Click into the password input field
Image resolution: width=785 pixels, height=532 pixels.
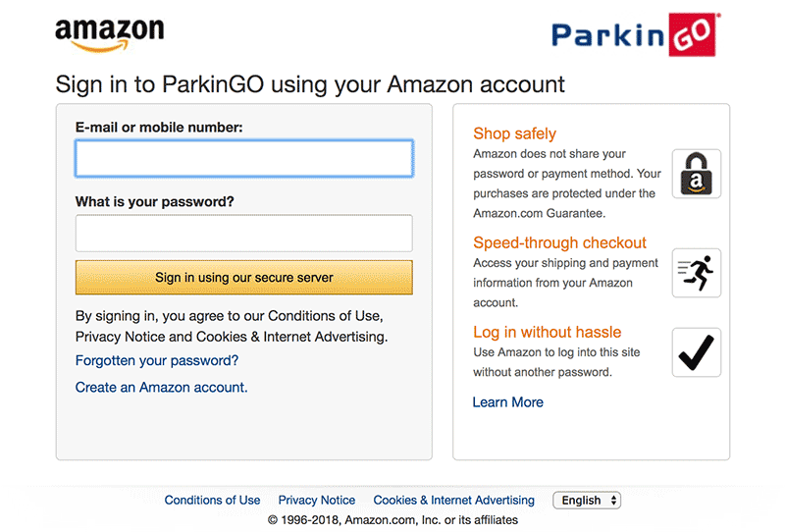[x=243, y=234]
